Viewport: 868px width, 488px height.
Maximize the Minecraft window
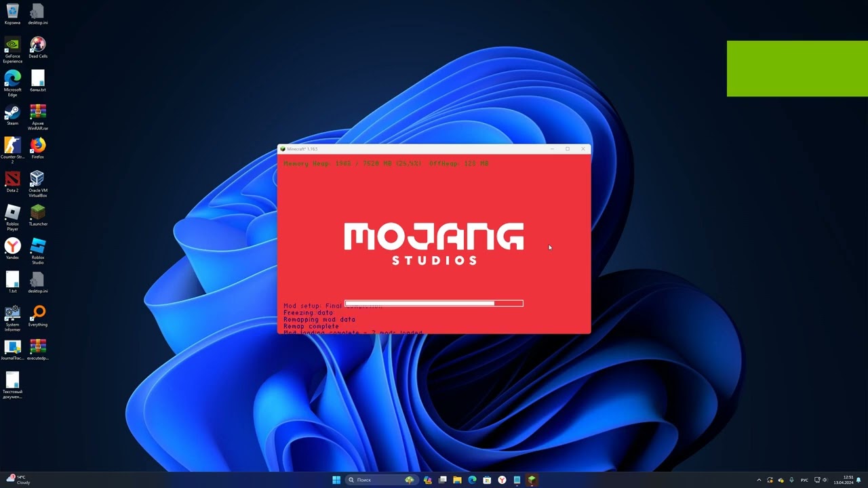[568, 149]
